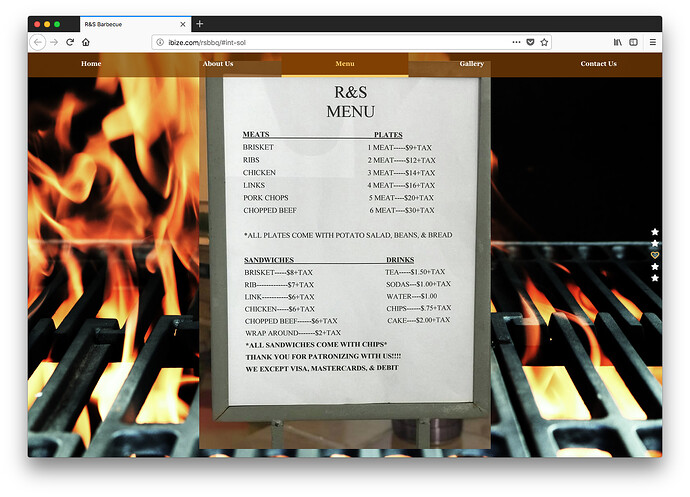Click 'DRINKS' heading on menu
The height and width of the screenshot is (497, 690).
pyautogui.click(x=400, y=260)
